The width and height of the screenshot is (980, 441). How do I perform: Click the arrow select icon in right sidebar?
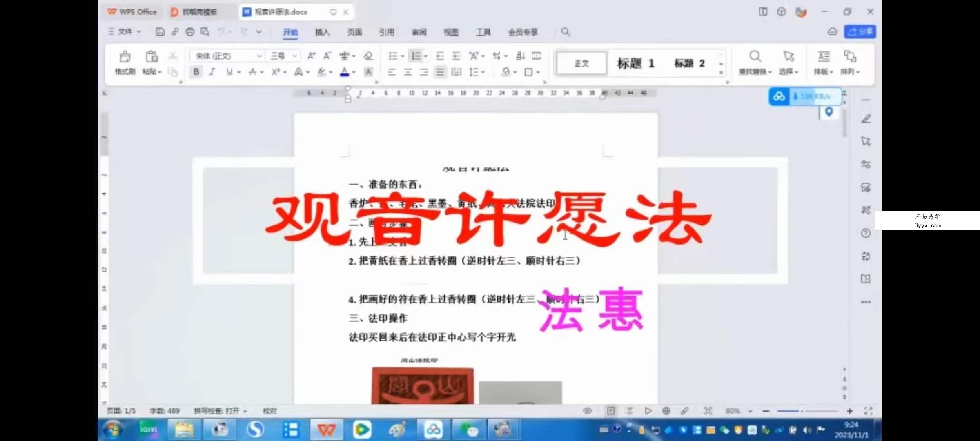coord(866,141)
